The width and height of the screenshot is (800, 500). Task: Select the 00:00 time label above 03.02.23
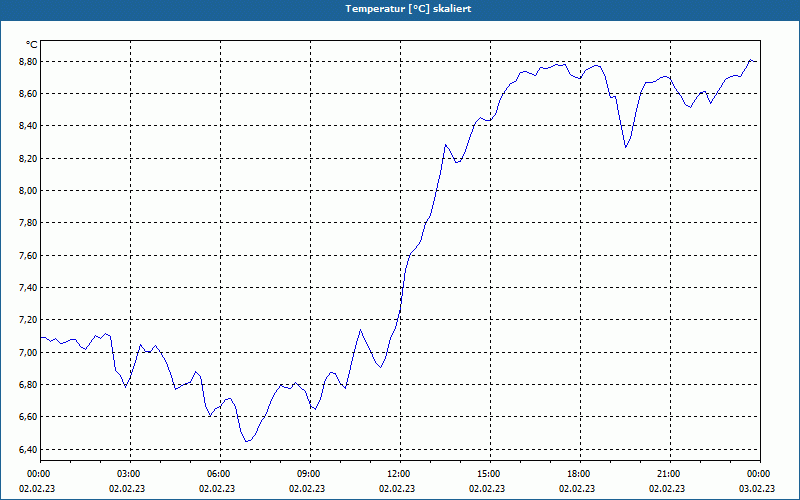tap(757, 474)
